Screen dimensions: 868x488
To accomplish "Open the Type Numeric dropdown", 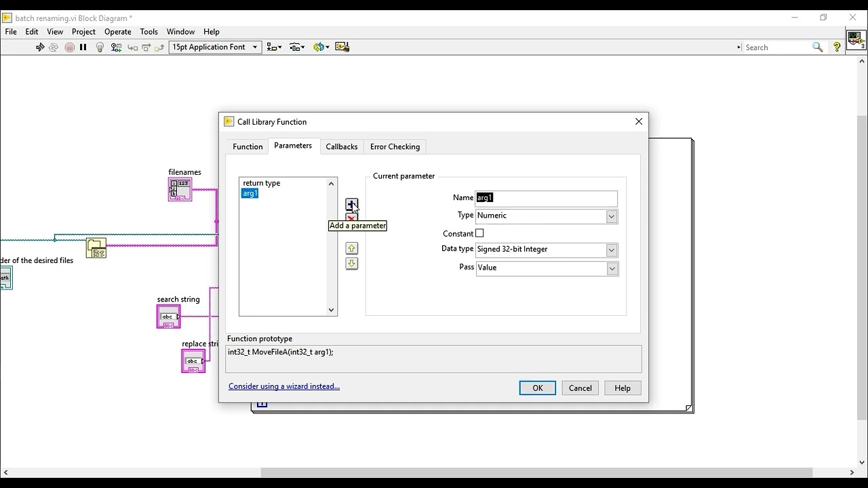I will pos(547,216).
